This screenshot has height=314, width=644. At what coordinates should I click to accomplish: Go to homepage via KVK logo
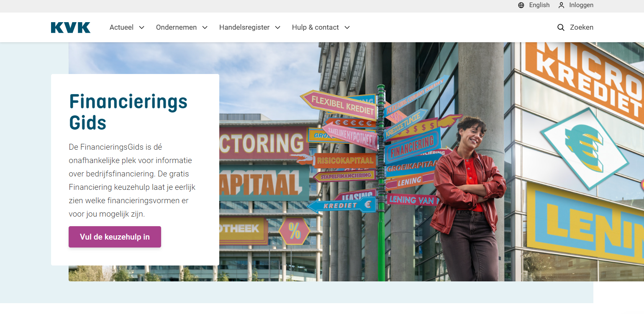click(71, 28)
